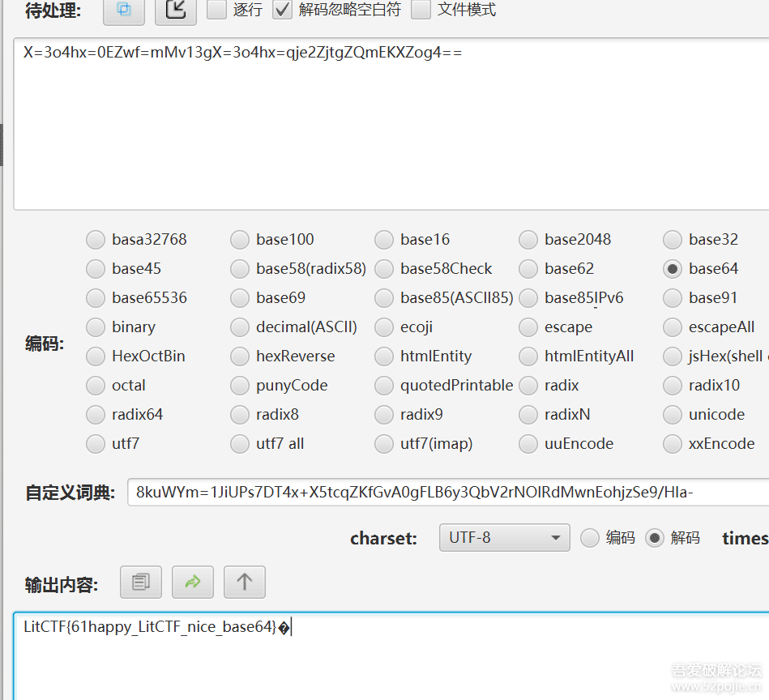The image size is (769, 700).
Task: Enable the 逐行 checkbox
Action: click(x=217, y=10)
